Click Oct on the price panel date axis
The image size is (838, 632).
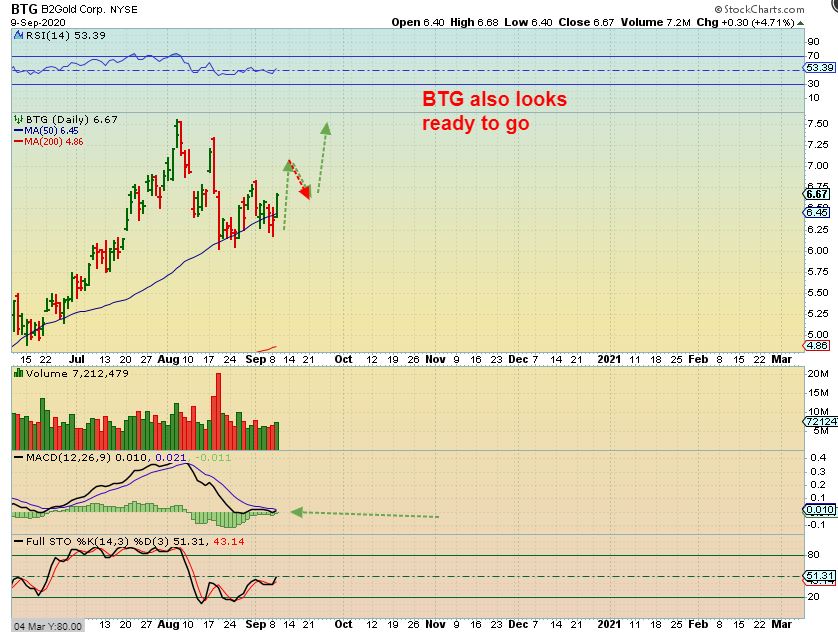[x=343, y=360]
